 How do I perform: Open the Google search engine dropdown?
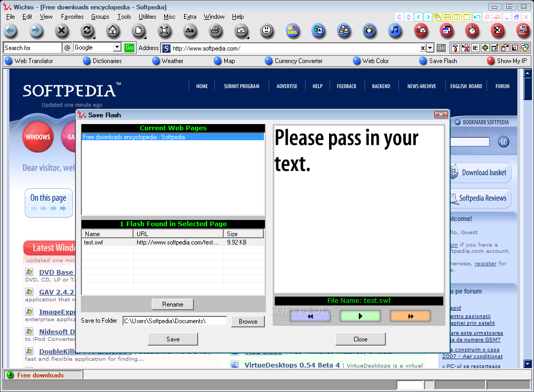117,47
